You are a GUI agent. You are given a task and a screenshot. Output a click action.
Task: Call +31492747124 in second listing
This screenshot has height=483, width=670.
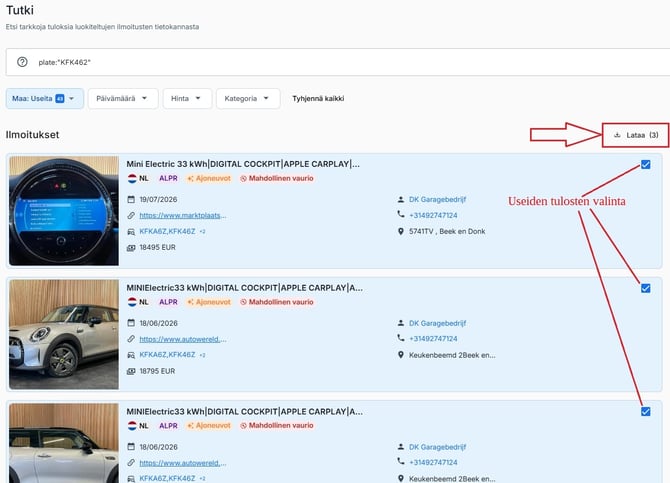pyautogui.click(x=433, y=339)
